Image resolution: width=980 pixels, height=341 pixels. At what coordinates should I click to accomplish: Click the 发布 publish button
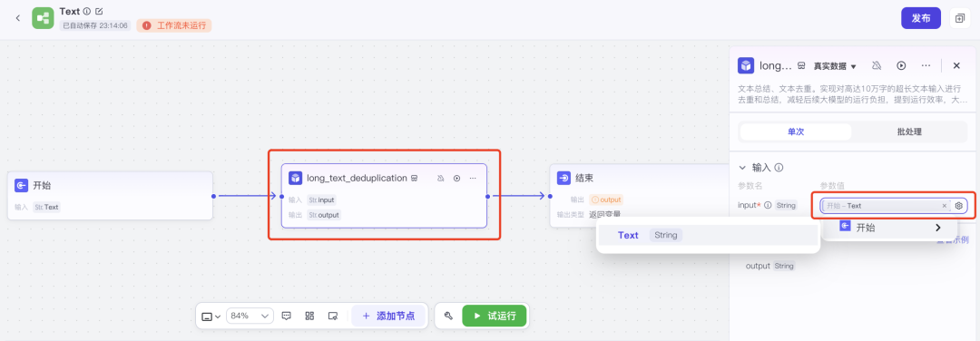coord(921,18)
